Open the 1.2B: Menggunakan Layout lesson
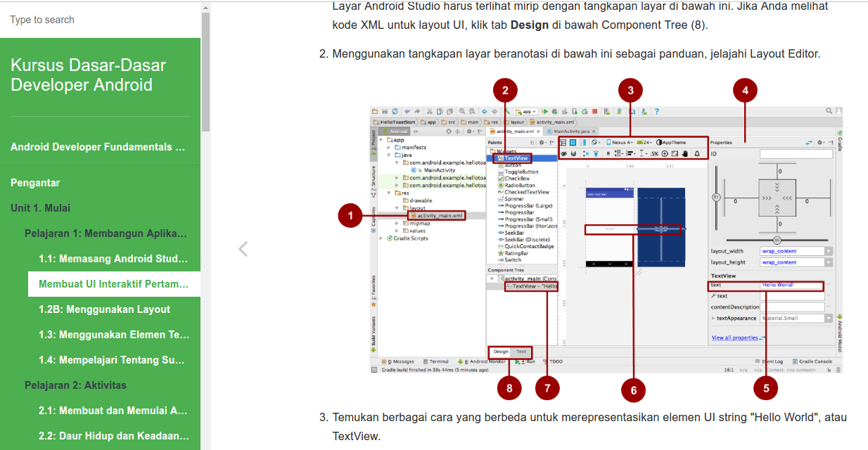868x450 pixels. pos(104,309)
